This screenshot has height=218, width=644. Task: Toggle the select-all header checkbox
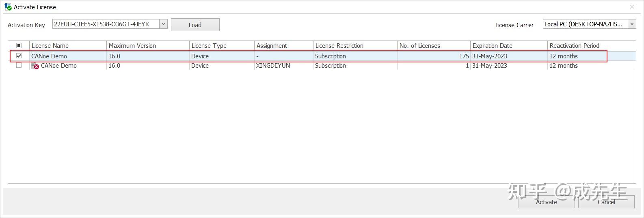coord(19,45)
